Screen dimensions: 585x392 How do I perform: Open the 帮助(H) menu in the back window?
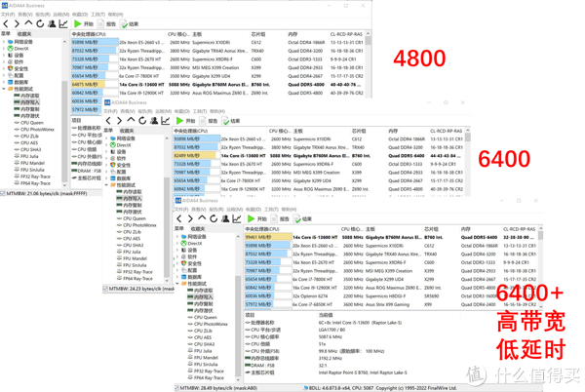coord(115,15)
